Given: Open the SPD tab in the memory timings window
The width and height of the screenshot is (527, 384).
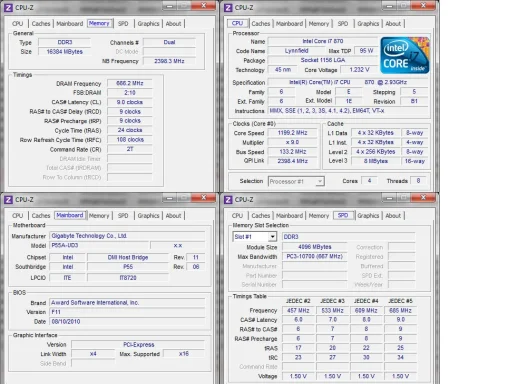Looking at the screenshot, I should tap(123, 24).
